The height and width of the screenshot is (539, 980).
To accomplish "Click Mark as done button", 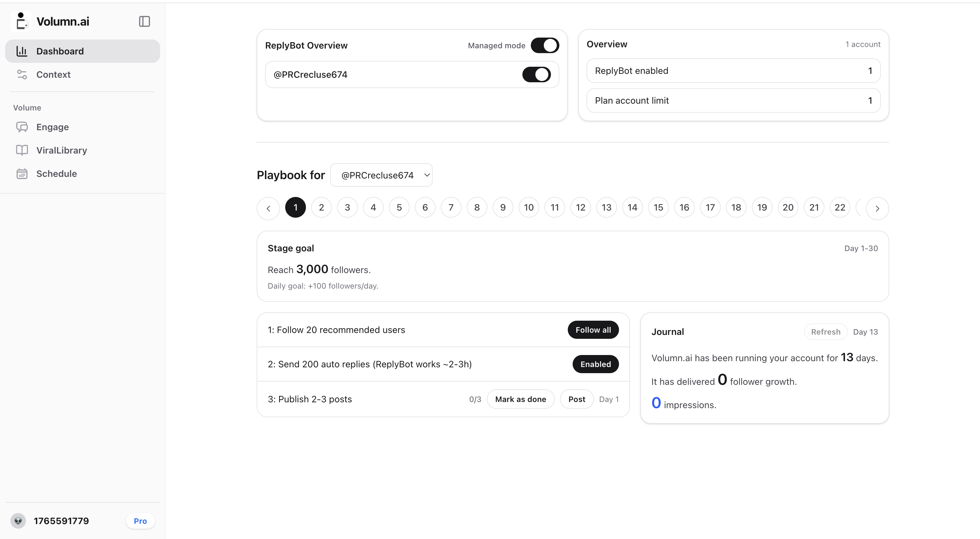I will tap(520, 399).
